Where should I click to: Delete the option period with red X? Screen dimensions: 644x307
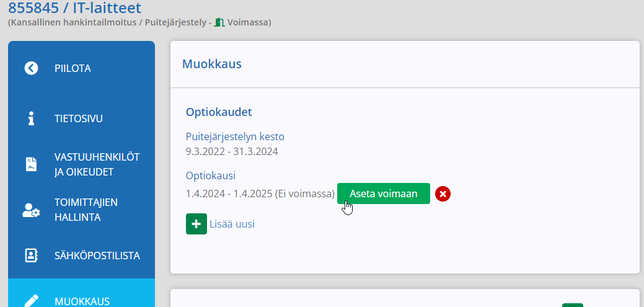pos(443,194)
